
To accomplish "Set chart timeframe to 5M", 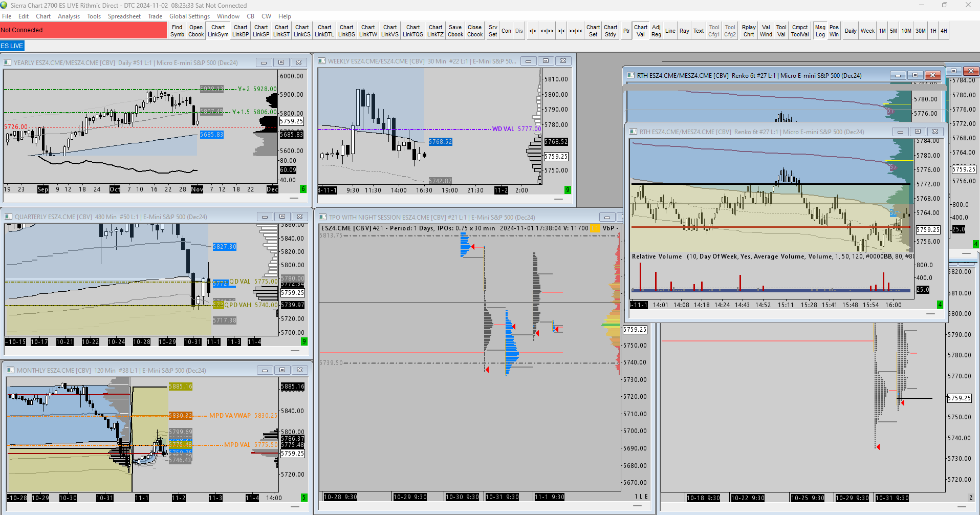I will tap(894, 31).
